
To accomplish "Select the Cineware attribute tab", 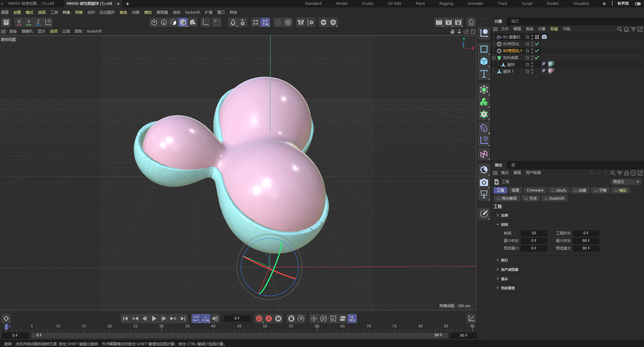I will 535,190.
